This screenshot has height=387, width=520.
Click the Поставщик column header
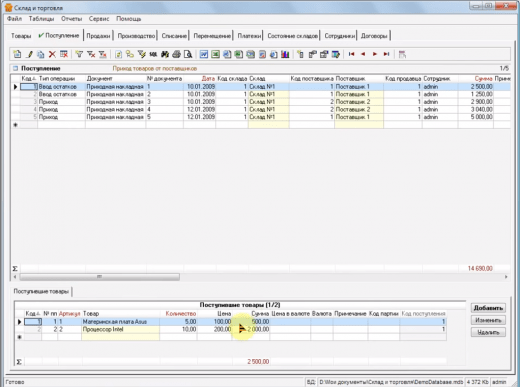pyautogui.click(x=359, y=79)
